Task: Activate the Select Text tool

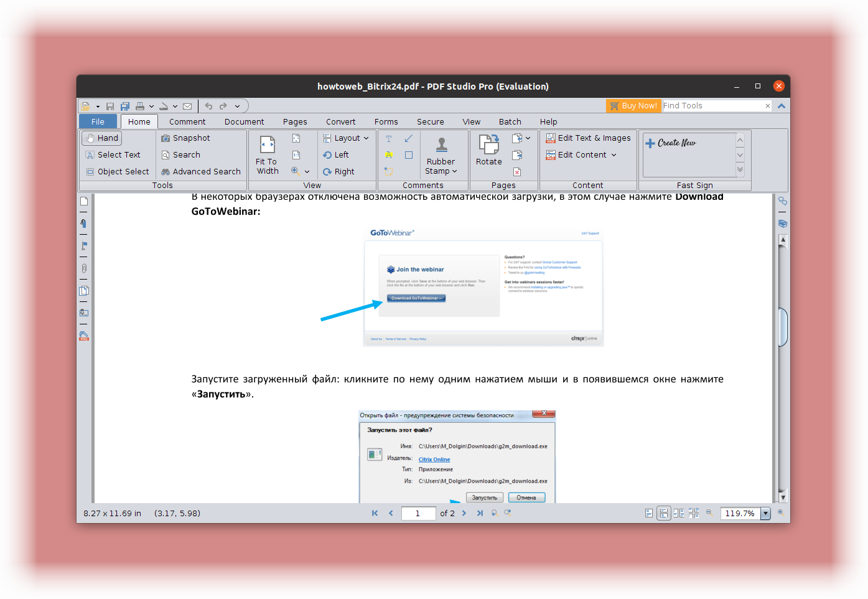Action: point(113,155)
